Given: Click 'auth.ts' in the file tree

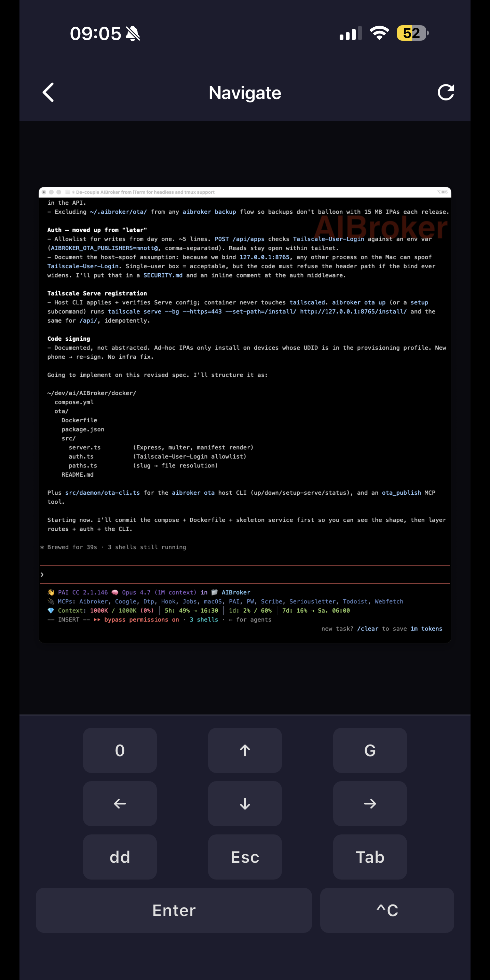Looking at the screenshot, I should coord(81,457).
